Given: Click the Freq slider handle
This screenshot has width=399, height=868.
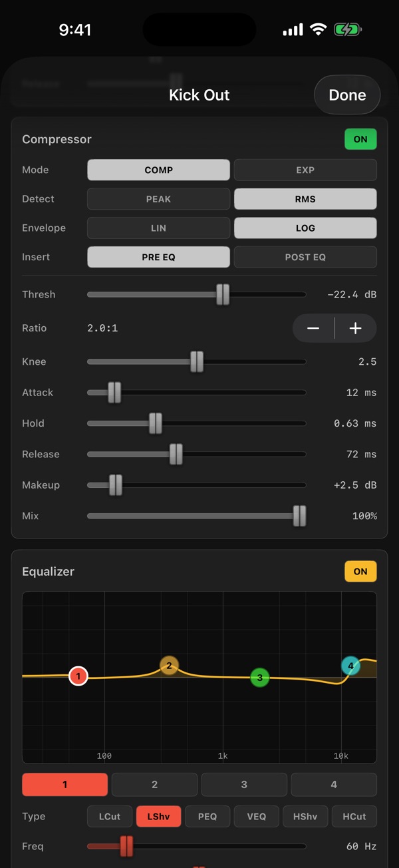Looking at the screenshot, I should 126,847.
